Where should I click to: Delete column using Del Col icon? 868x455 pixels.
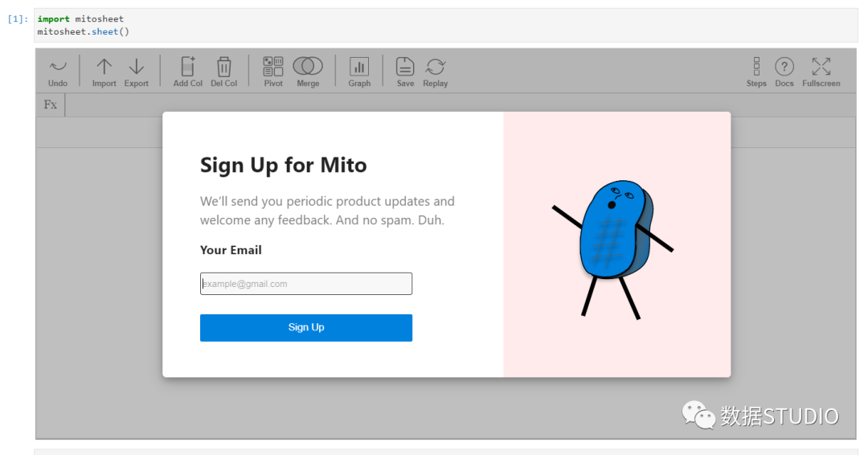(223, 72)
